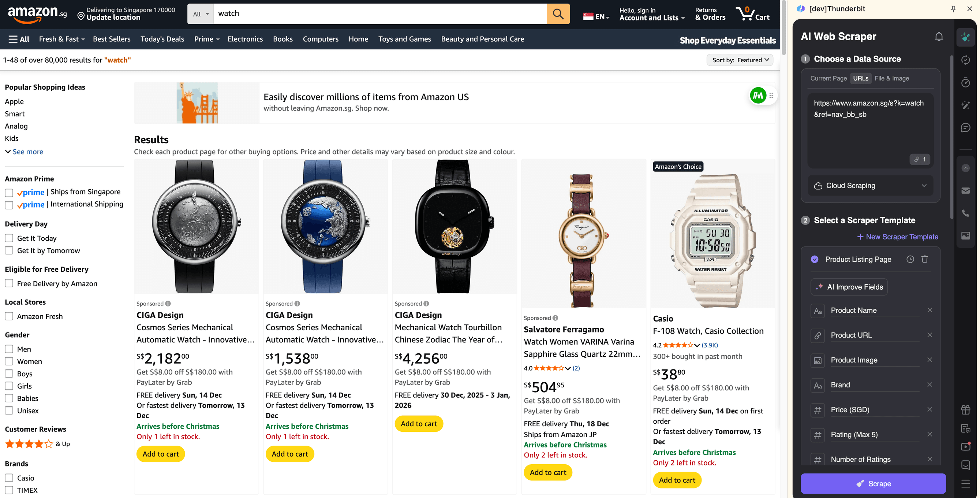Image resolution: width=980 pixels, height=498 pixels.
Task: Open the Electronics navigation menu
Action: [245, 39]
